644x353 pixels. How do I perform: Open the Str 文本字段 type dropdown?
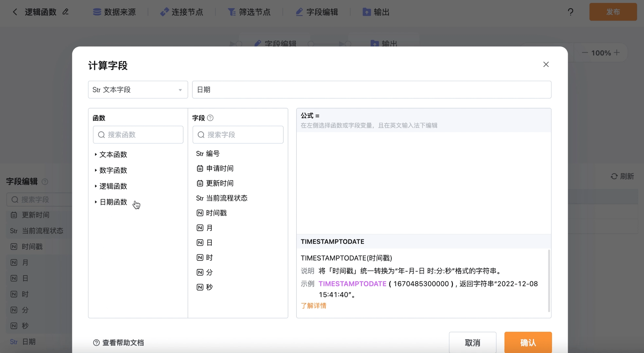(138, 90)
